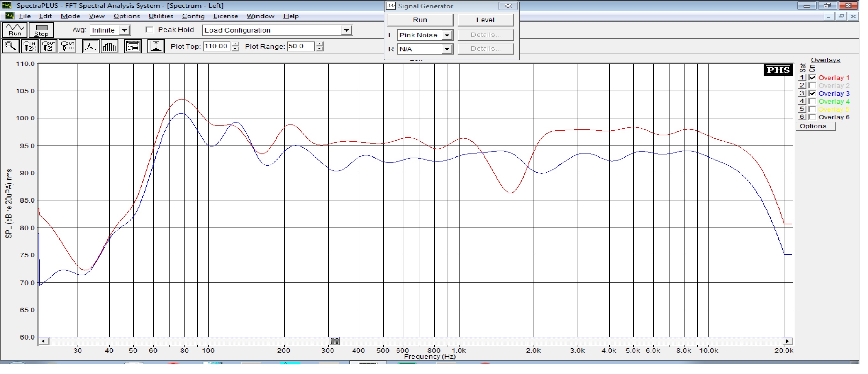Enable the Overlay 4 On checkbox
The image size is (868, 374).
click(812, 101)
